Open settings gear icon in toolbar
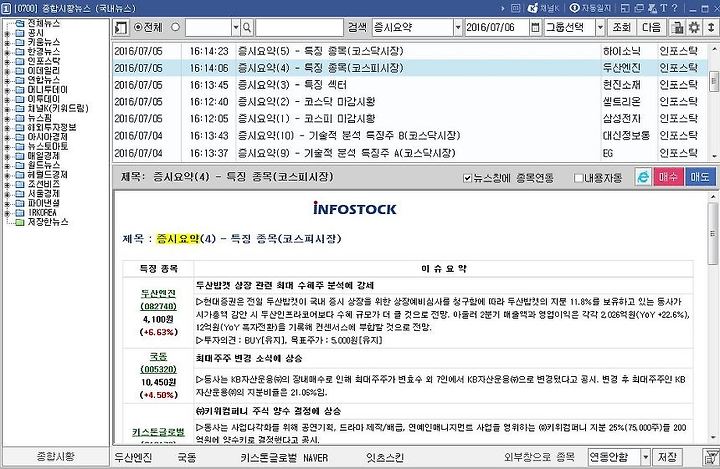The width and height of the screenshot is (720, 469). [x=694, y=28]
